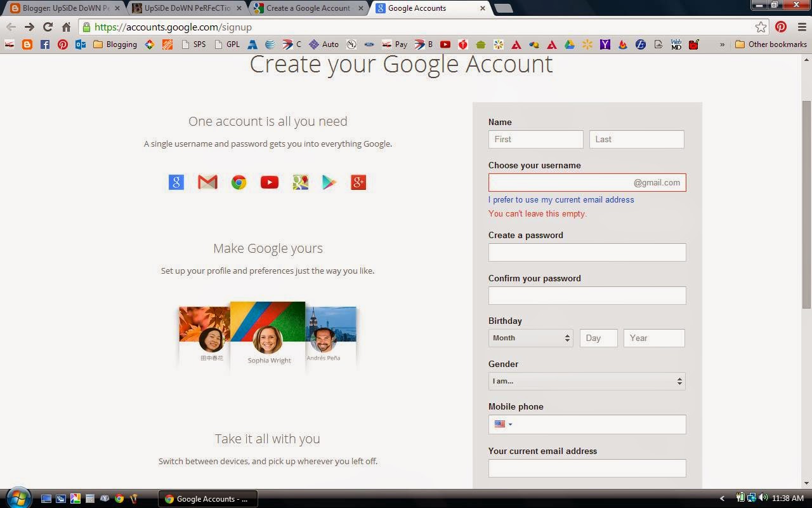The height and width of the screenshot is (508, 812).
Task: Bookmark this page with the star
Action: pos(761,27)
